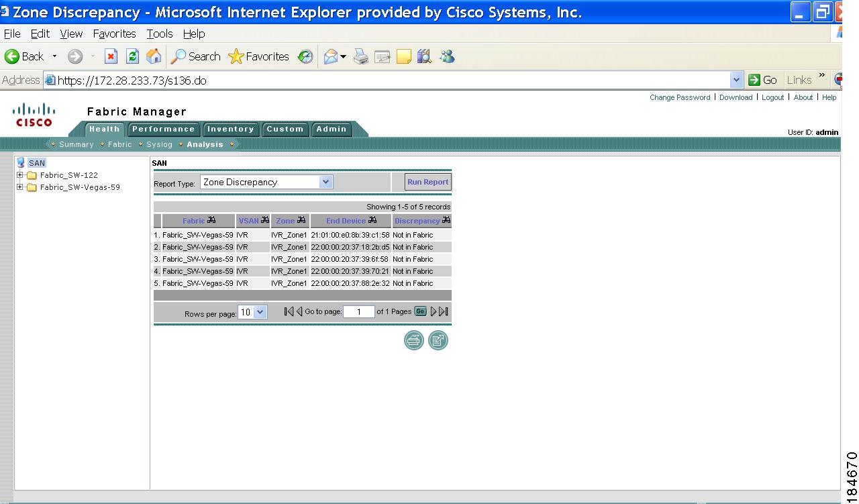Click the browser Back arrow icon
Viewport: 859px width, 504px height.
pyautogui.click(x=11, y=57)
